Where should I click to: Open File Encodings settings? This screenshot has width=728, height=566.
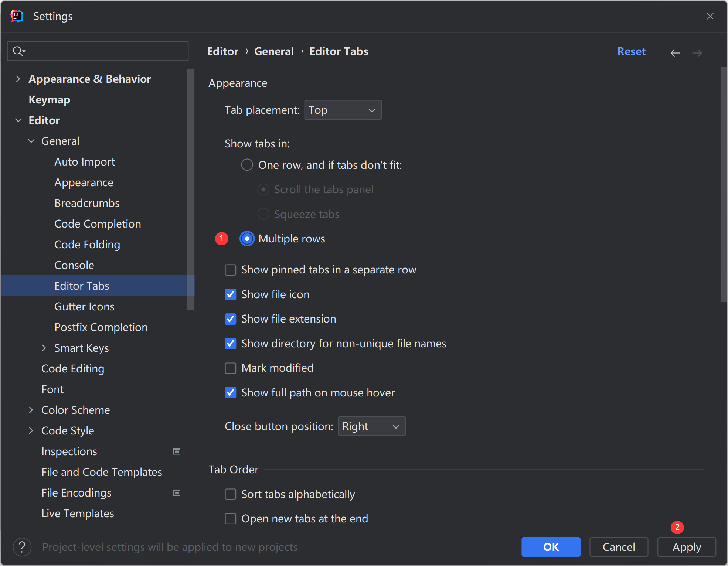[76, 493]
